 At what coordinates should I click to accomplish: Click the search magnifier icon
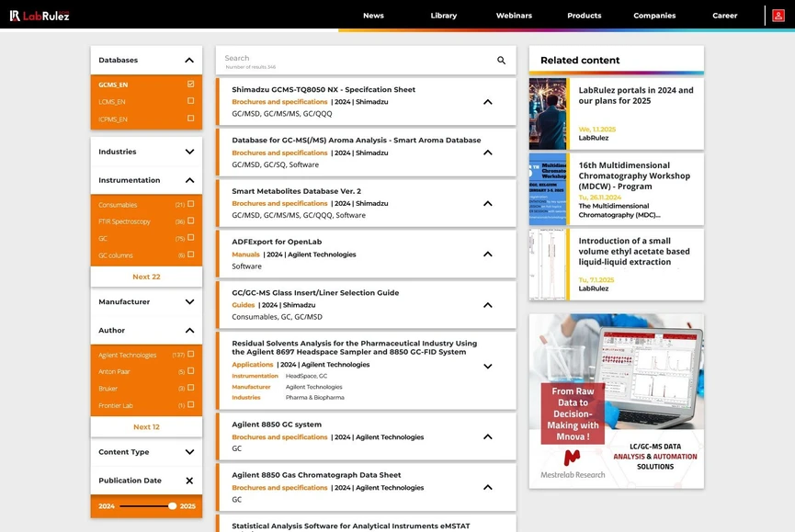[x=501, y=61]
